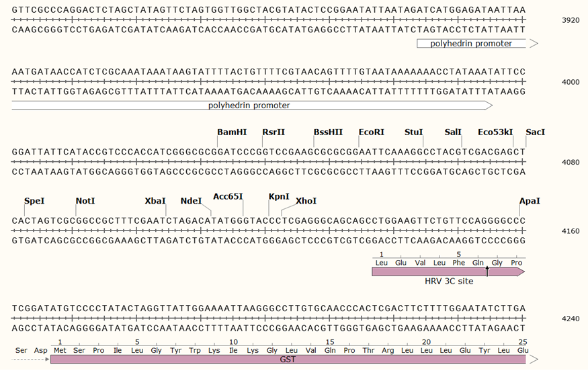Image resolution: width=588 pixels, height=375 pixels.
Task: Click the cleavage arrow in HRV 3C site
Action: tap(487, 271)
